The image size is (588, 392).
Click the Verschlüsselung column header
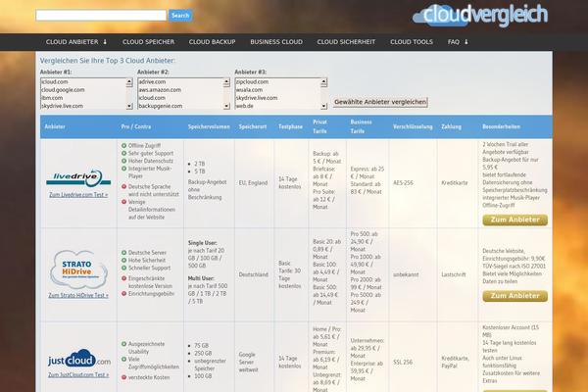[413, 126]
